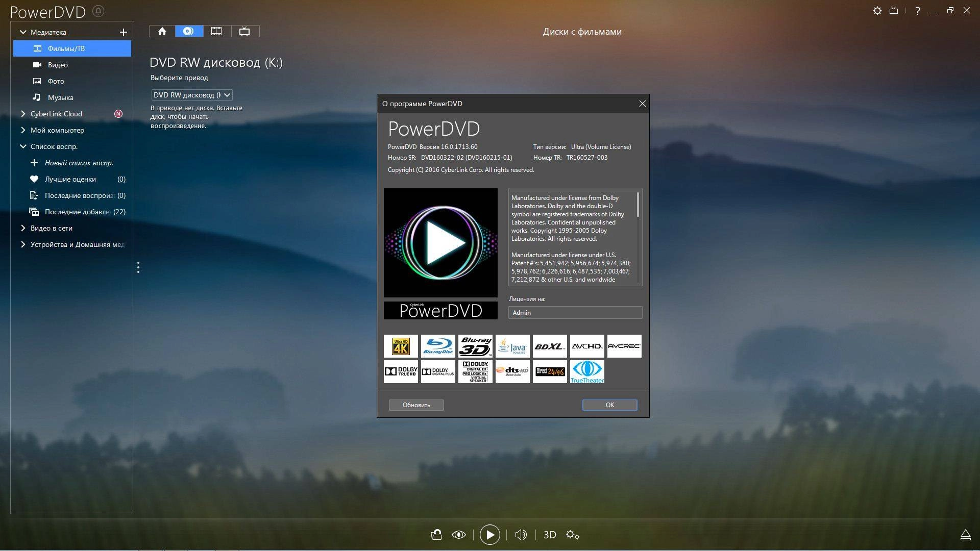The height and width of the screenshot is (551, 980).
Task: Open the volume speaker control
Action: tap(521, 535)
